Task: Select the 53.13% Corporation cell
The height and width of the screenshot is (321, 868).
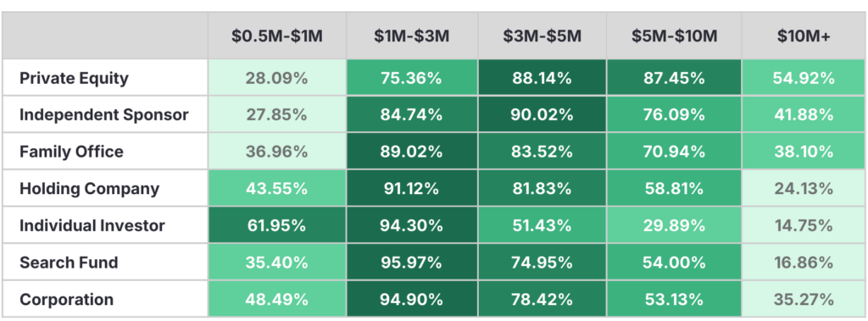Action: pyautogui.click(x=674, y=300)
